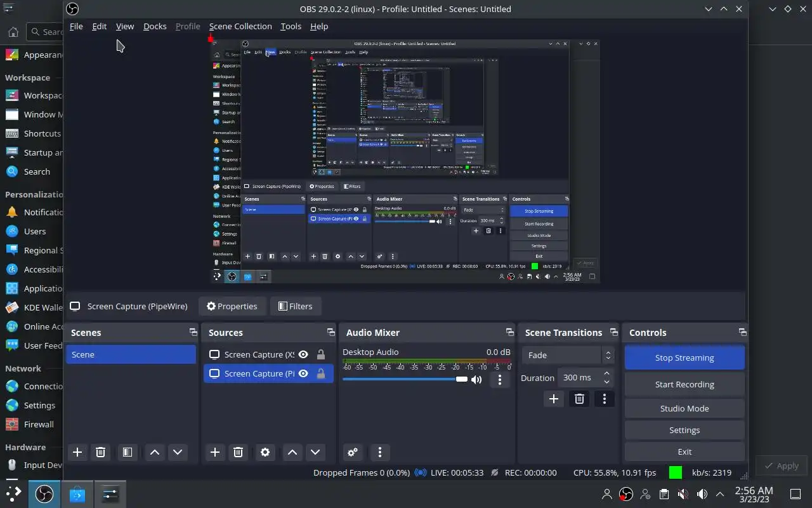Select the Scene item in Scenes list
This screenshot has height=508, width=812.
coord(131,354)
